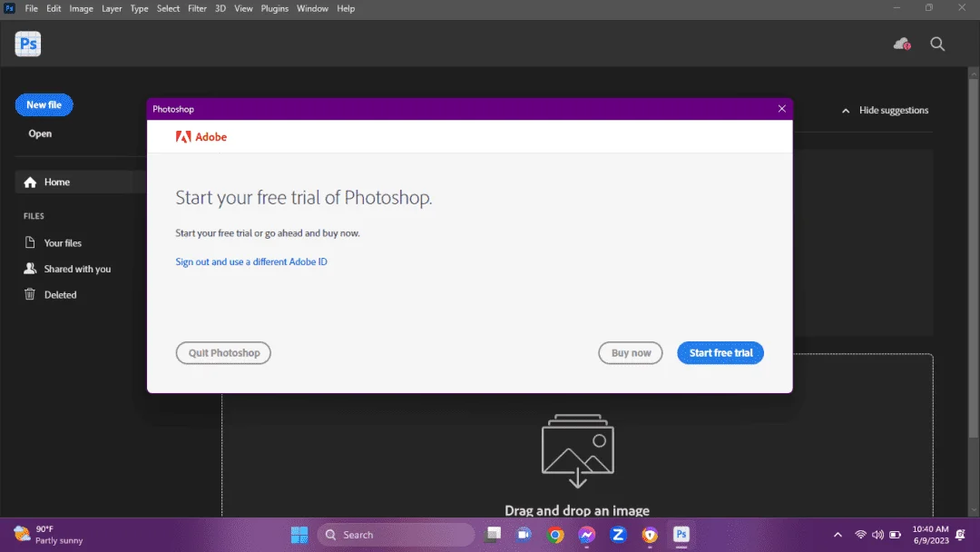
Task: Click the Home house icon in sidebar
Action: coord(30,182)
